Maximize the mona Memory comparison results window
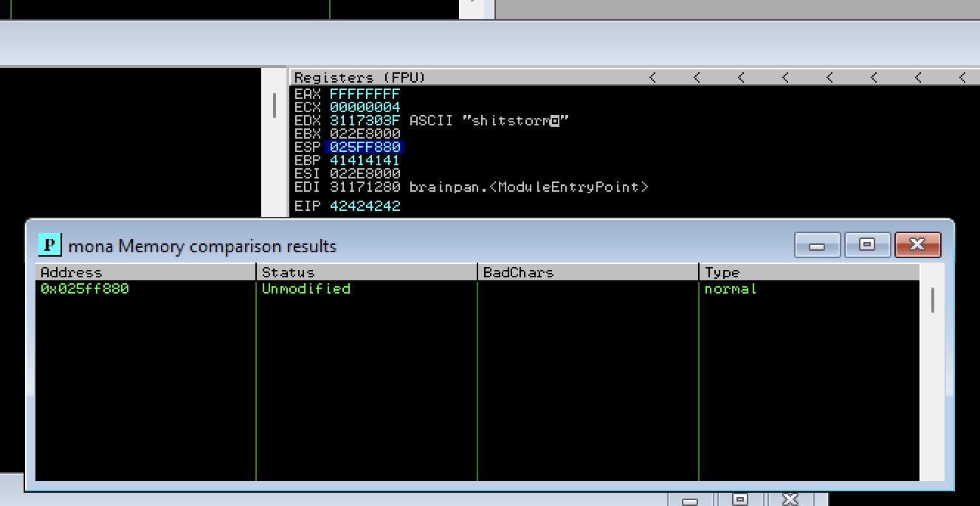Viewport: 980px width, 506px height. point(866,245)
